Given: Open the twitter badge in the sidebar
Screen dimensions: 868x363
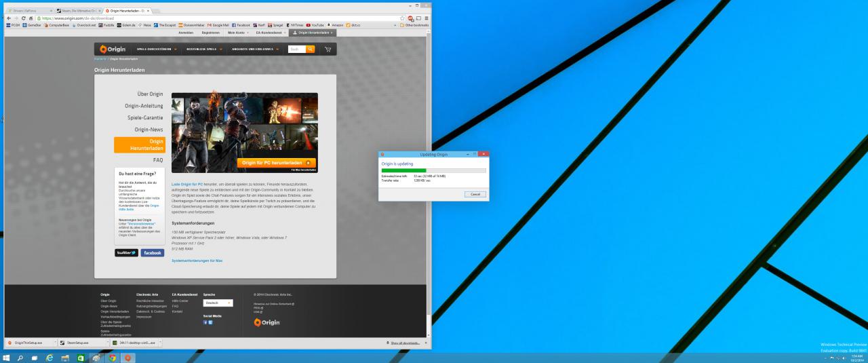Looking at the screenshot, I should 126,252.
